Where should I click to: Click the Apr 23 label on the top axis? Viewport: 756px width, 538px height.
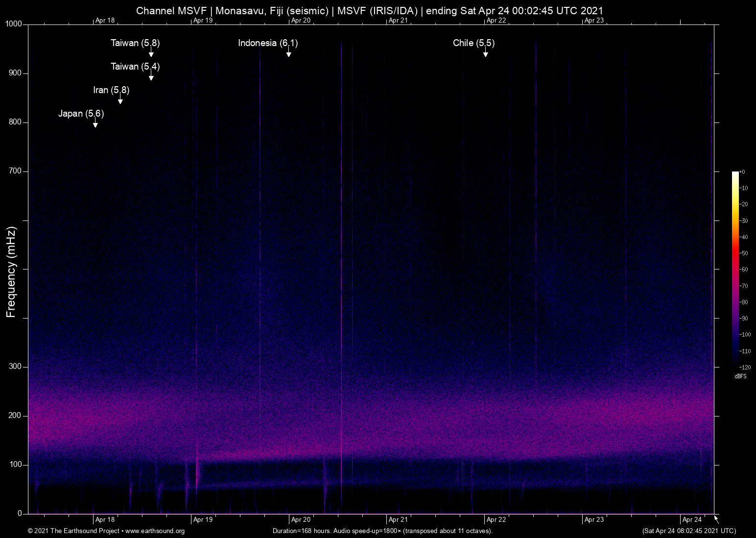point(594,21)
